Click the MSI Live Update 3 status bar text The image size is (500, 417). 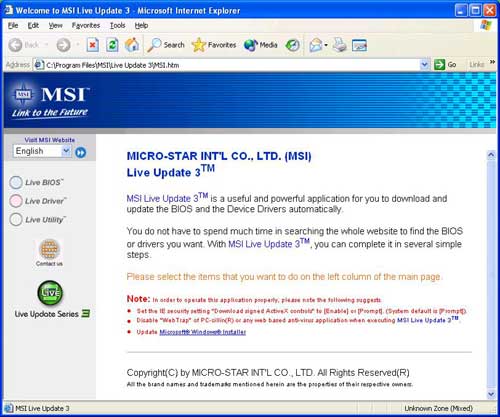click(42, 408)
